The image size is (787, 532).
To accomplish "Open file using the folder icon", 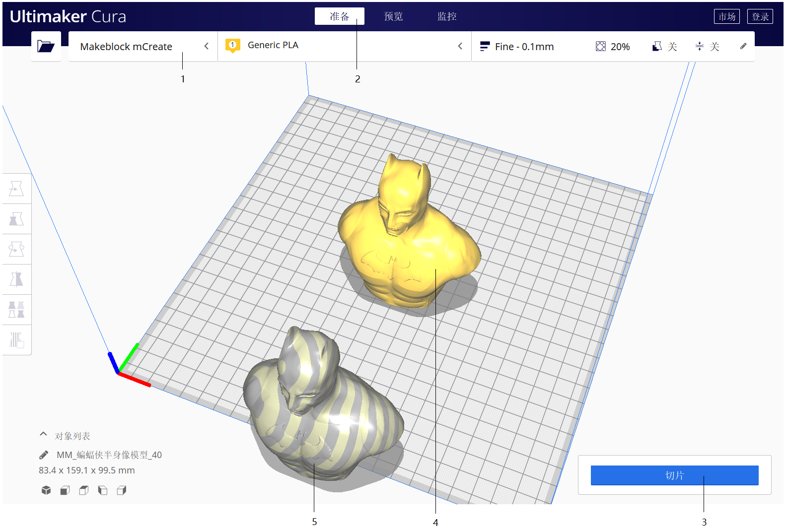I will 46,46.
